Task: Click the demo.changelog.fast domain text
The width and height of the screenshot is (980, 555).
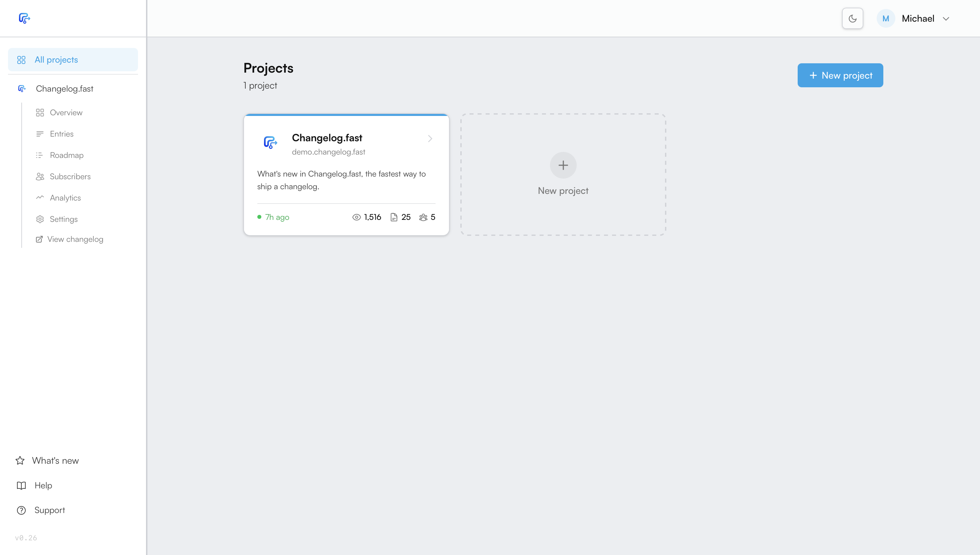Action: pyautogui.click(x=328, y=152)
